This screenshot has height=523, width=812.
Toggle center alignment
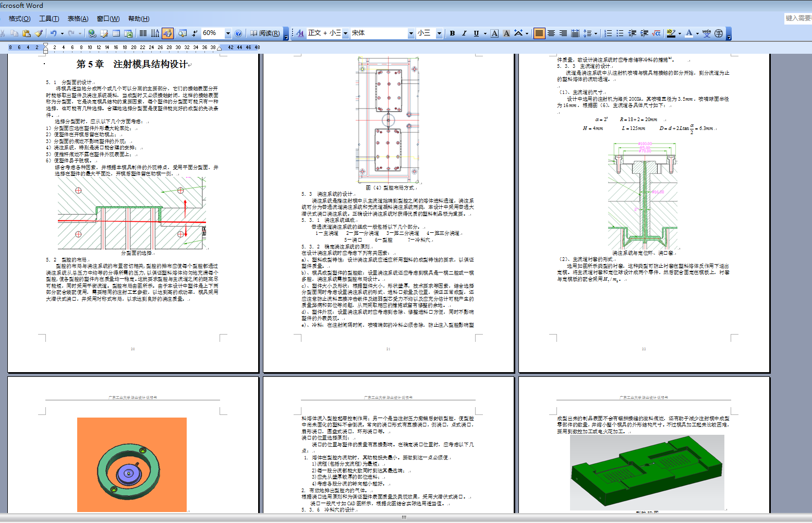[551, 33]
